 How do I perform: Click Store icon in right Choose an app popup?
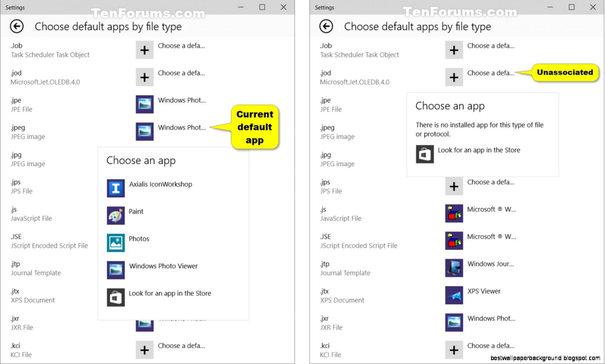425,154
